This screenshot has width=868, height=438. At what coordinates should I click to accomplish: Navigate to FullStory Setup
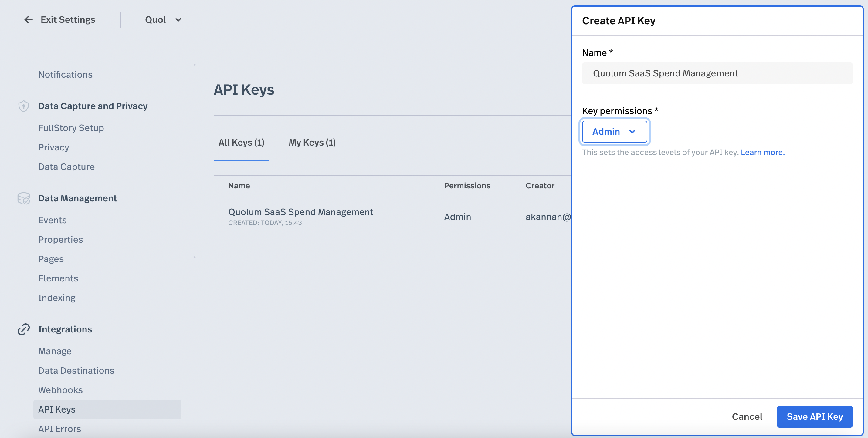click(71, 128)
